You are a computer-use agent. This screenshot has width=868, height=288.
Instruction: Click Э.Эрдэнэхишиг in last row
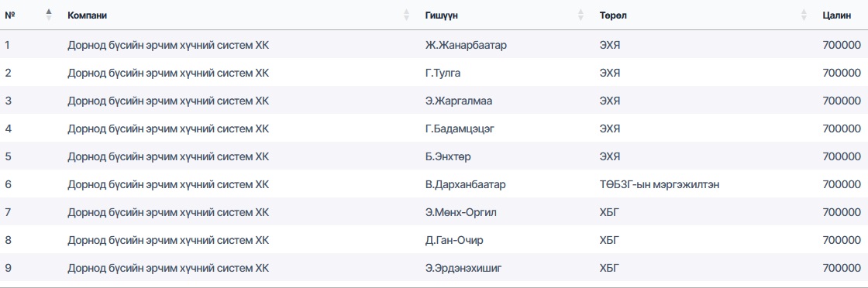click(x=463, y=268)
